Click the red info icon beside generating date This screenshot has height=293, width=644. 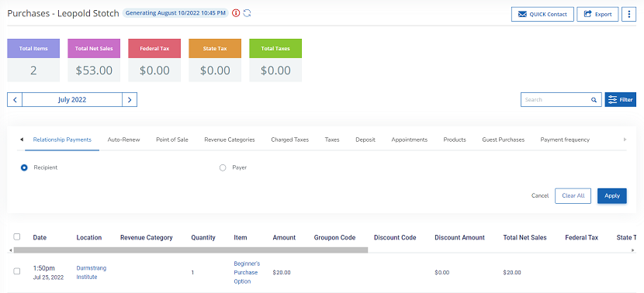point(236,13)
